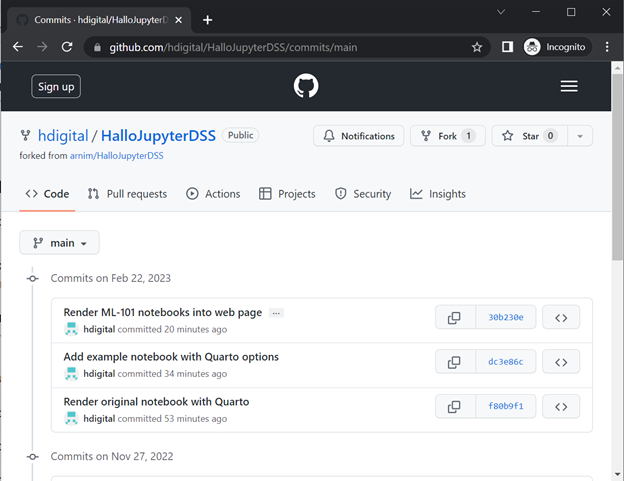Click the Sign up button
624x481 pixels.
[56, 86]
